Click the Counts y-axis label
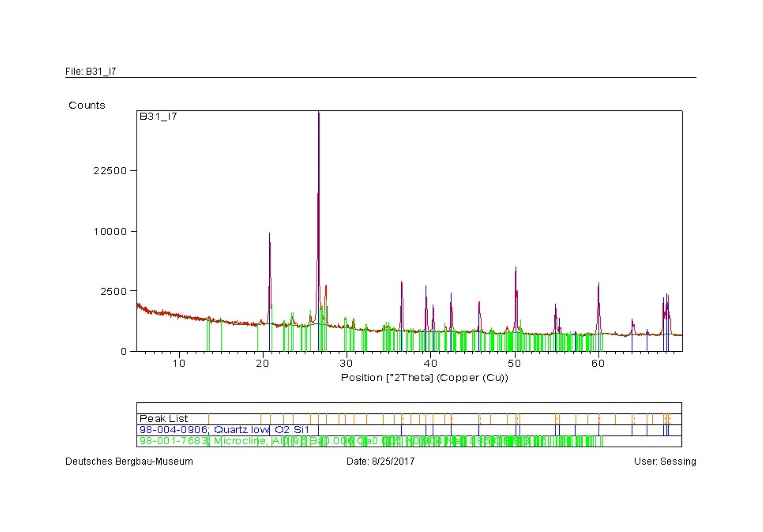This screenshot has width=763, height=532. coord(87,105)
